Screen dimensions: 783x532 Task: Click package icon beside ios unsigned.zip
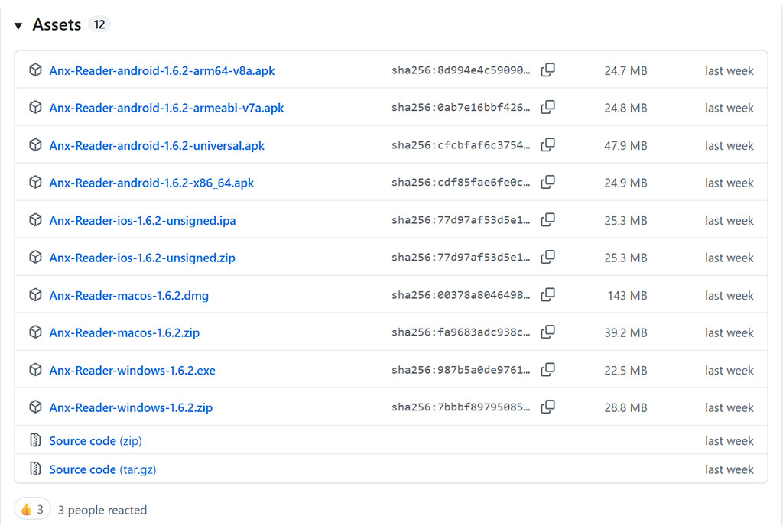[35, 257]
